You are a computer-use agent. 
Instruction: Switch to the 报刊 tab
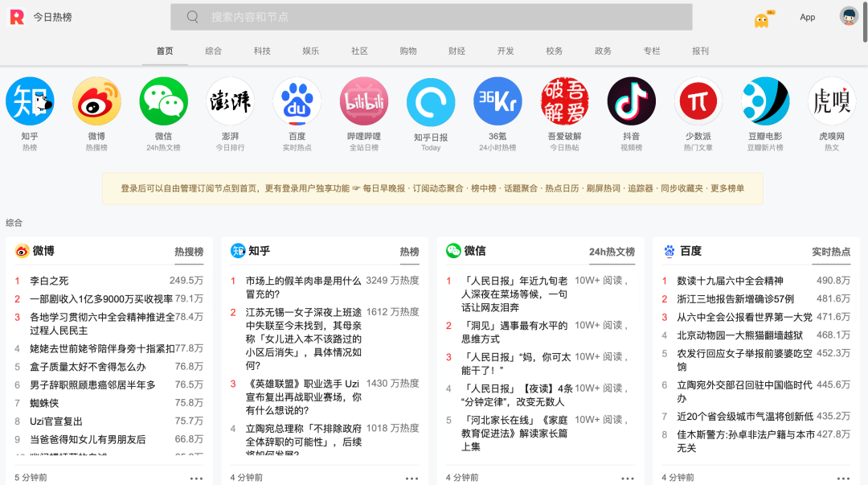pos(701,51)
